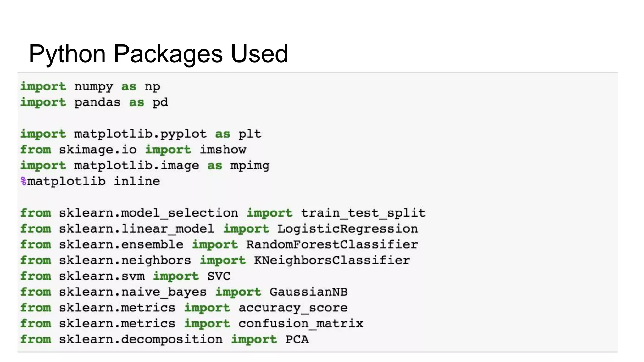Click the 'imshow' function name
644x362 pixels.
pyautogui.click(x=223, y=150)
